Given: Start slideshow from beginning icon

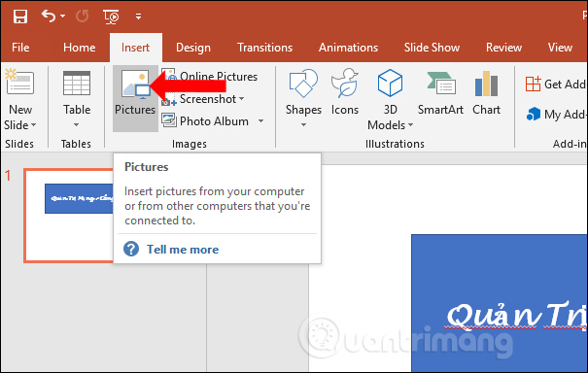Looking at the screenshot, I should click(x=111, y=17).
